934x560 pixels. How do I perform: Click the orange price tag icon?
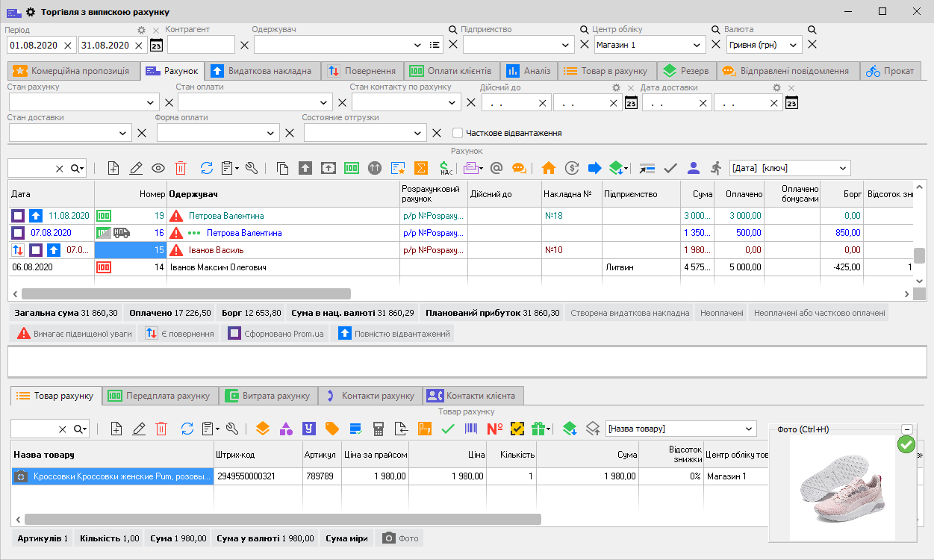[x=331, y=429]
